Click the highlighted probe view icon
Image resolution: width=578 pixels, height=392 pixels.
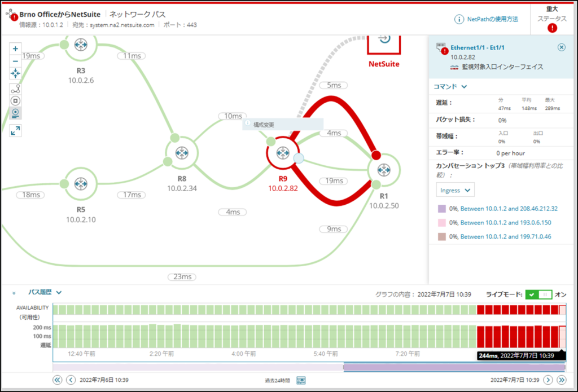[x=15, y=113]
